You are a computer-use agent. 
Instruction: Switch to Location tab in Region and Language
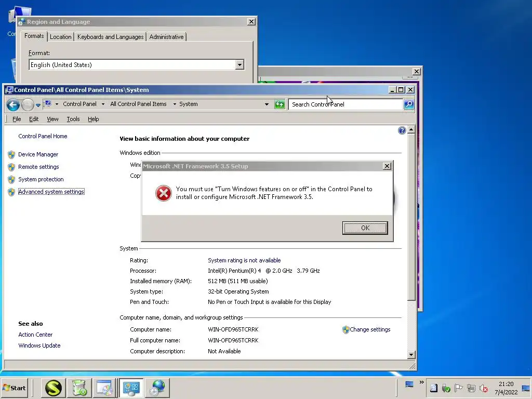61,37
